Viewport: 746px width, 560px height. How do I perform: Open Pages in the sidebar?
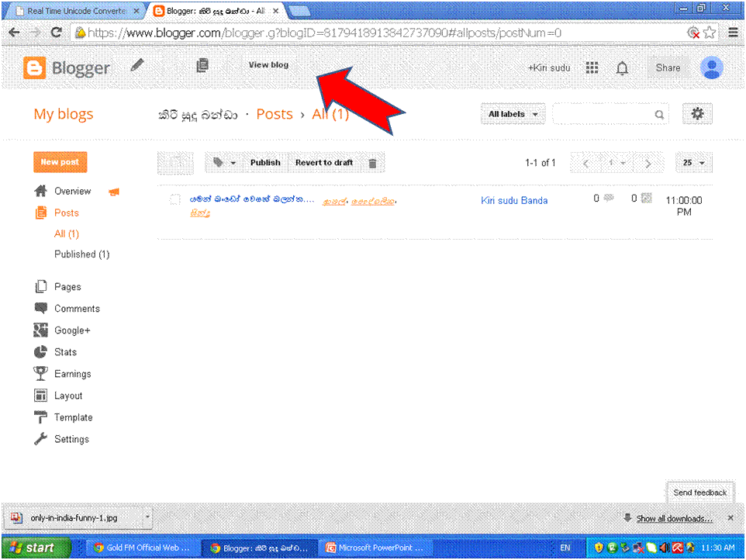tap(67, 286)
